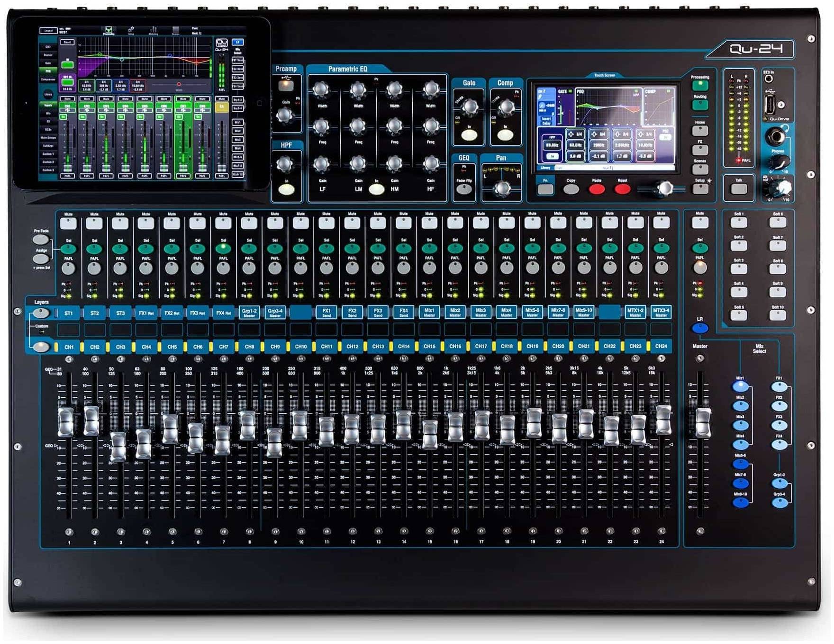Tap the Soft 10 key
This screenshot has height=644, width=834.
pos(778,315)
